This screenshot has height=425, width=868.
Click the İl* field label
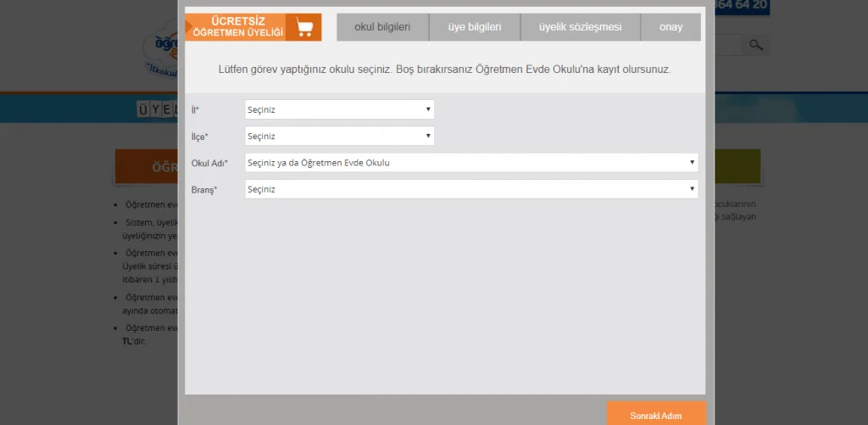195,110
